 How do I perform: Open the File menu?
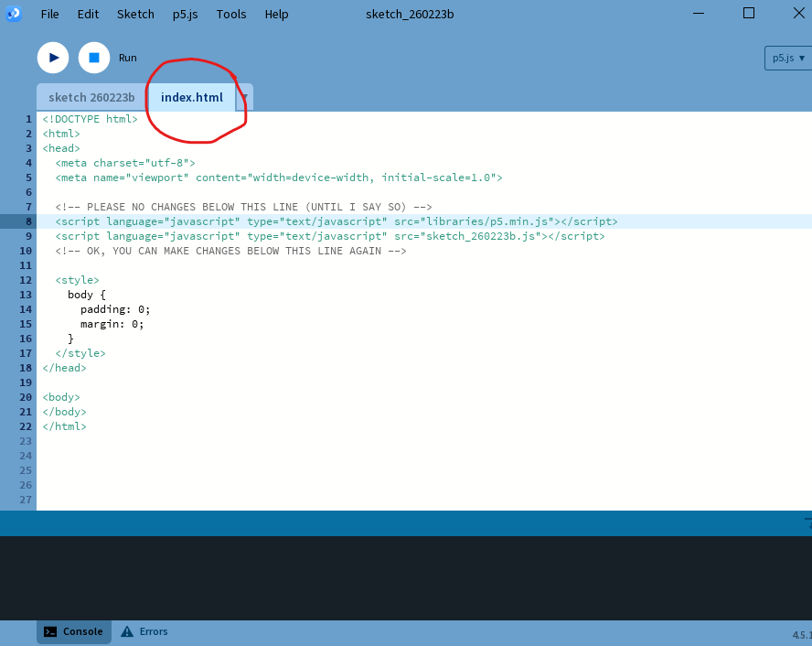click(x=50, y=14)
